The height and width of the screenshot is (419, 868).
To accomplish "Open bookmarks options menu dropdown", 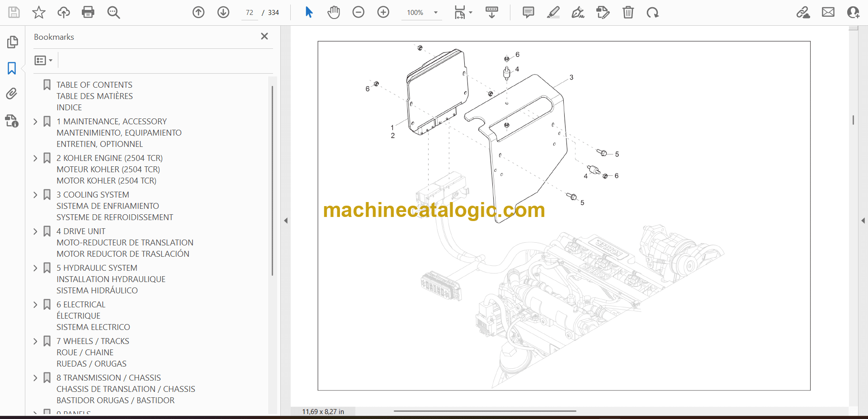I will click(43, 60).
